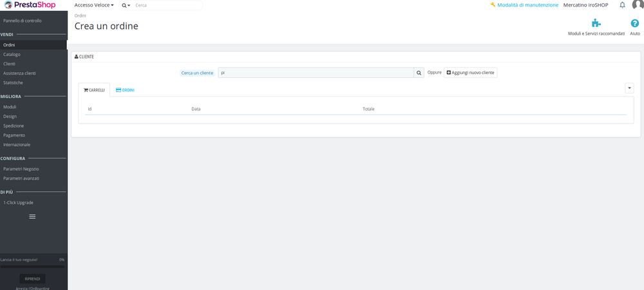Viewport: 644px width, 290px height.
Task: Focus the top Cerca search field
Action: pos(167,5)
